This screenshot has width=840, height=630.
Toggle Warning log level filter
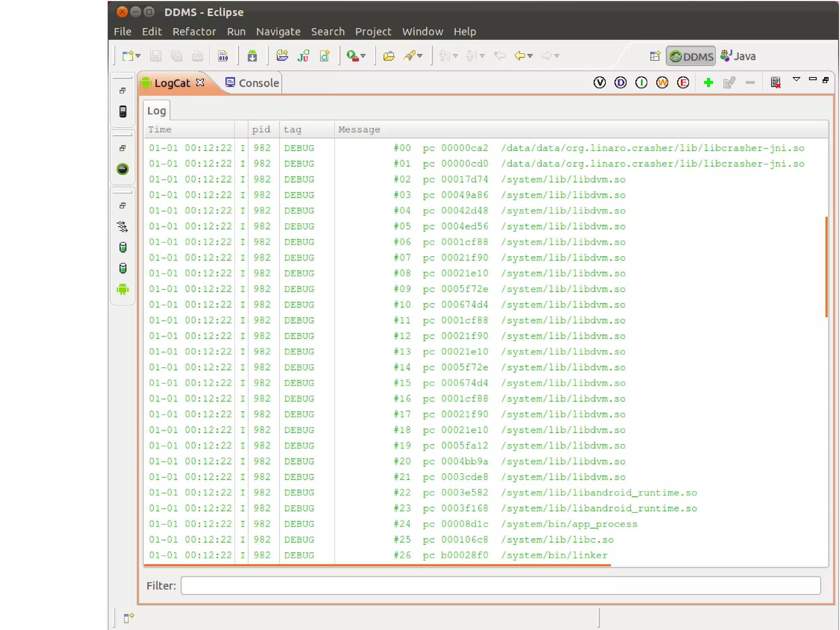(x=662, y=82)
